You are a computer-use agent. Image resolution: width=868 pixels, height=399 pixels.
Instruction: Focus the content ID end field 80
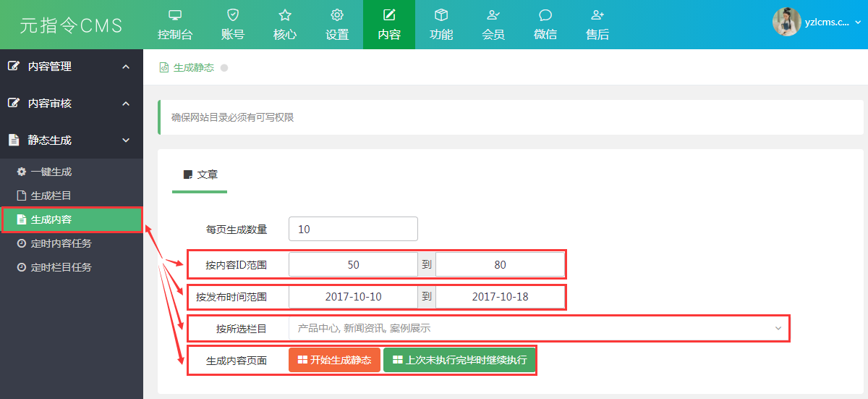tap(500, 264)
